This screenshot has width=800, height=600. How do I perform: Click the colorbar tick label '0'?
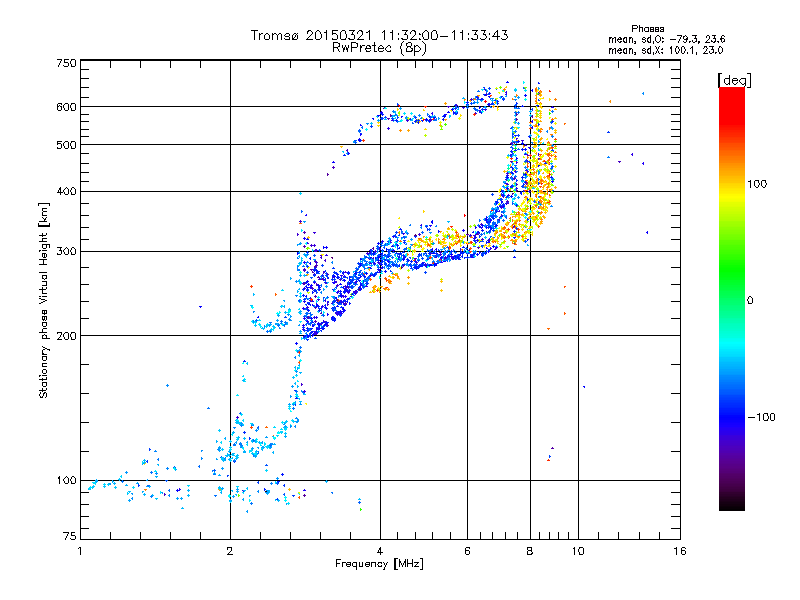tap(750, 301)
